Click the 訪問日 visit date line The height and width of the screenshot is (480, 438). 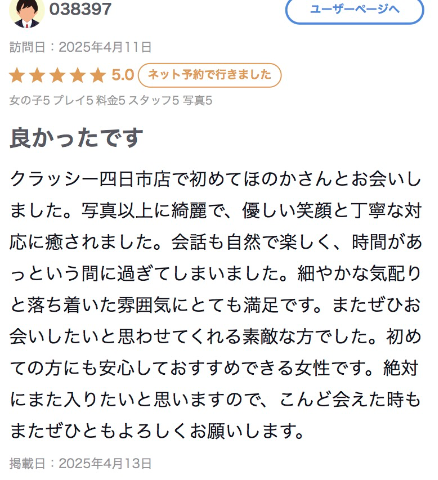click(x=80, y=47)
